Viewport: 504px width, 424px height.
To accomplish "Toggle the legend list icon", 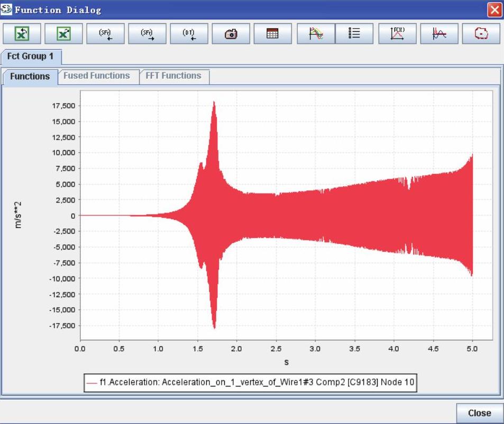I will [354, 33].
